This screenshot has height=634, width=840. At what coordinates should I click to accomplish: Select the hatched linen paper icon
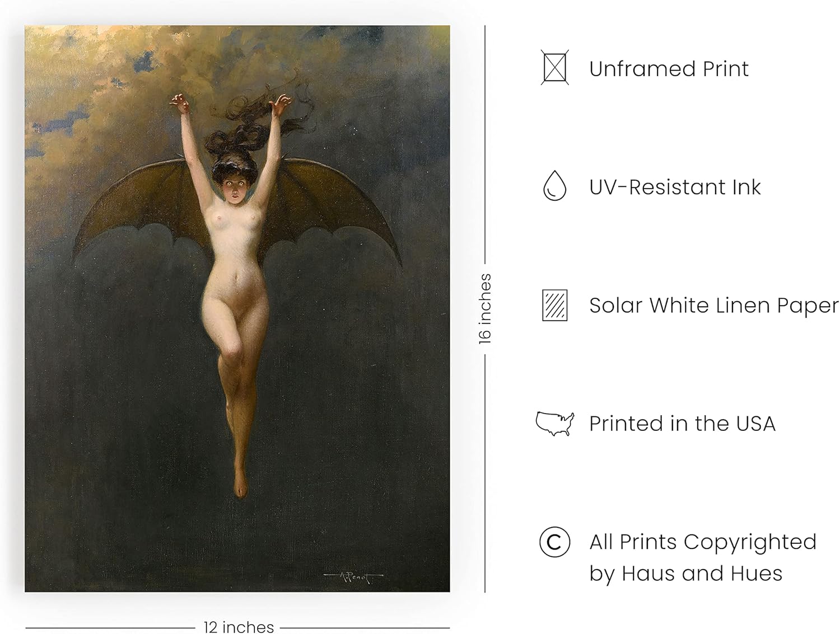[x=554, y=305]
